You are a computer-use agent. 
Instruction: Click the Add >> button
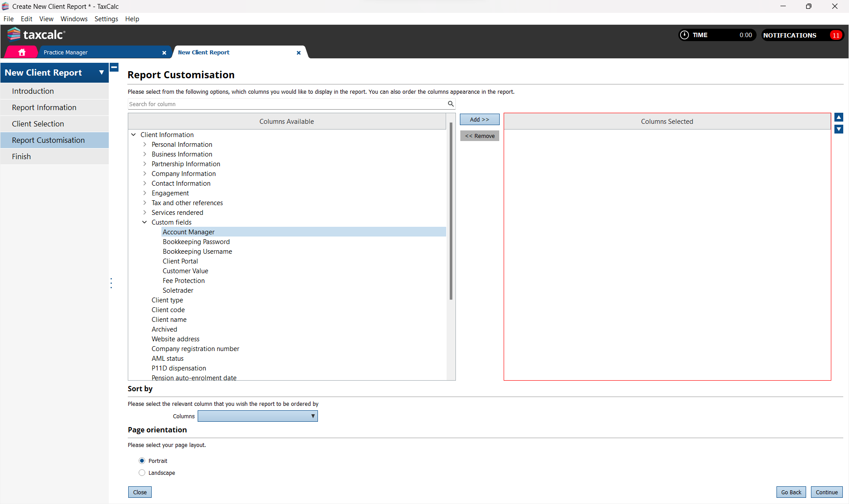coord(479,119)
